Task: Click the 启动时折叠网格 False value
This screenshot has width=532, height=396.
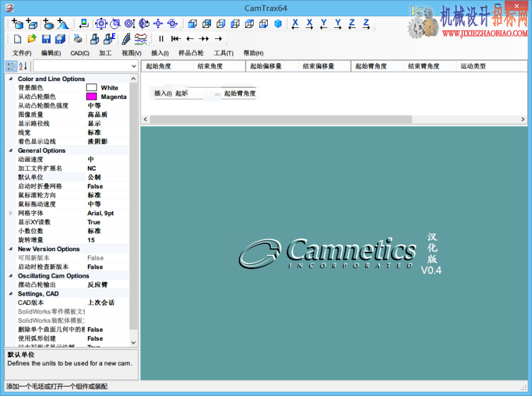Action: 95,186
